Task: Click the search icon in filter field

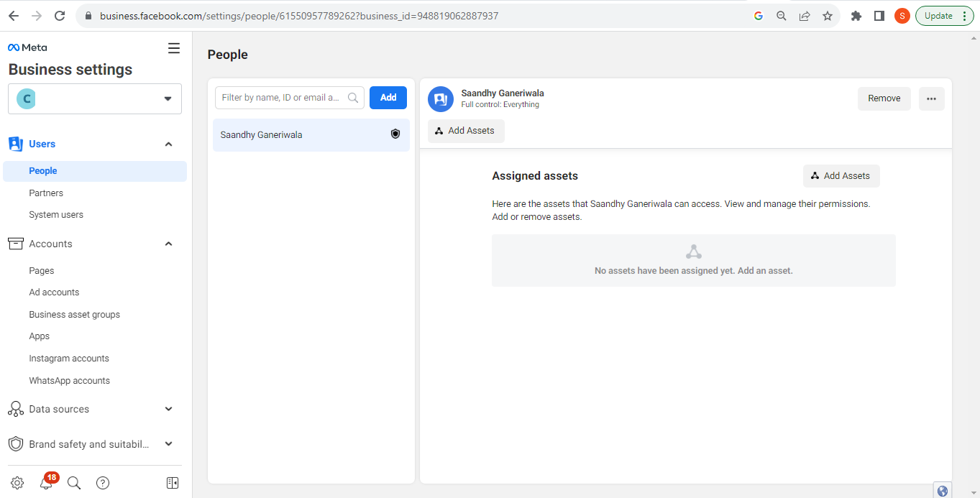Action: (353, 98)
